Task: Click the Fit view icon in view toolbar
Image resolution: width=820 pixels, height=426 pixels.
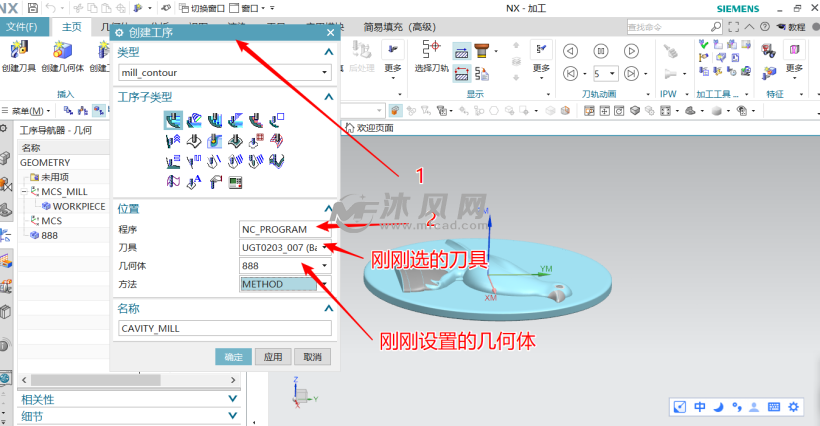Action: pyautogui.click(x=665, y=111)
